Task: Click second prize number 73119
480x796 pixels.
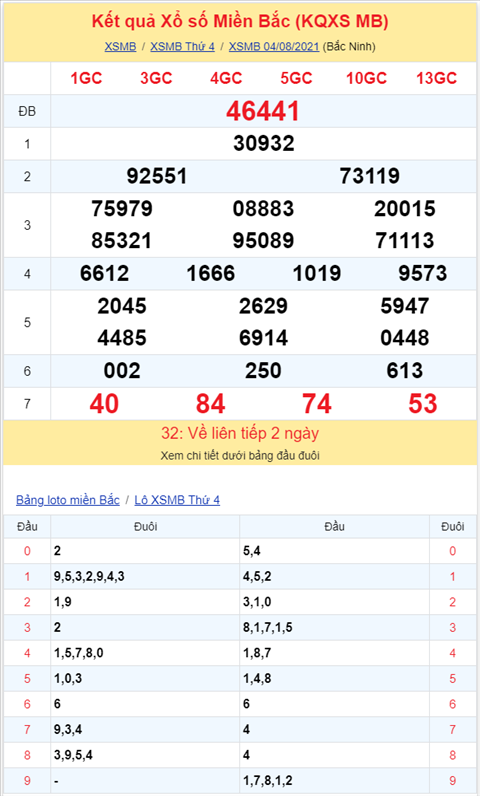Action: pos(369,176)
